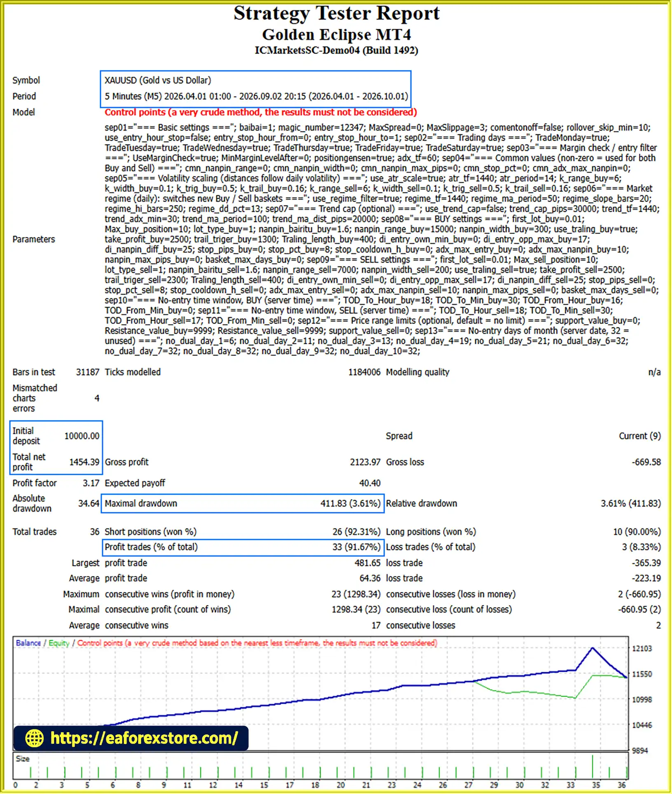Image resolution: width=672 pixels, height=794 pixels.
Task: Click the 'Parameters' row label
Action: click(x=34, y=240)
